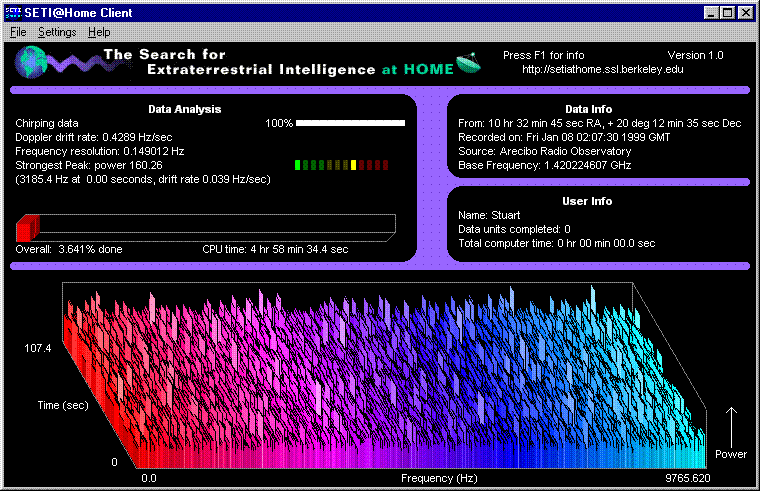The height and width of the screenshot is (491, 760).
Task: Click the radio telescope dish icon
Action: click(x=468, y=63)
